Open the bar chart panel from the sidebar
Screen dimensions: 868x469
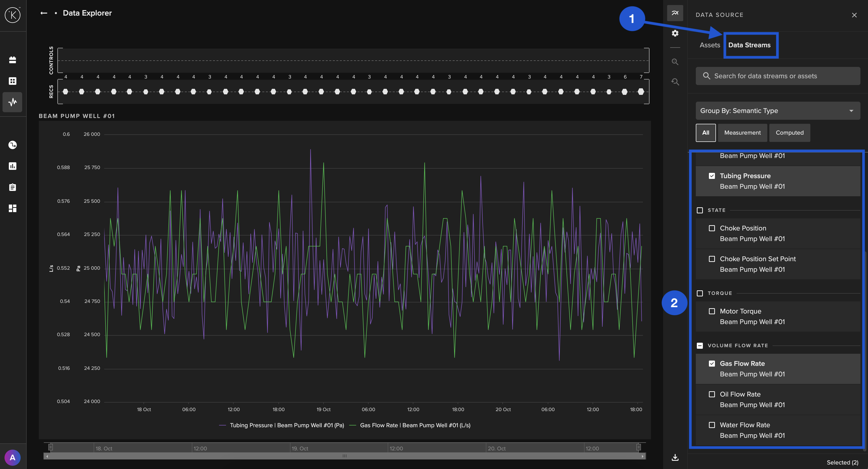coord(13,166)
